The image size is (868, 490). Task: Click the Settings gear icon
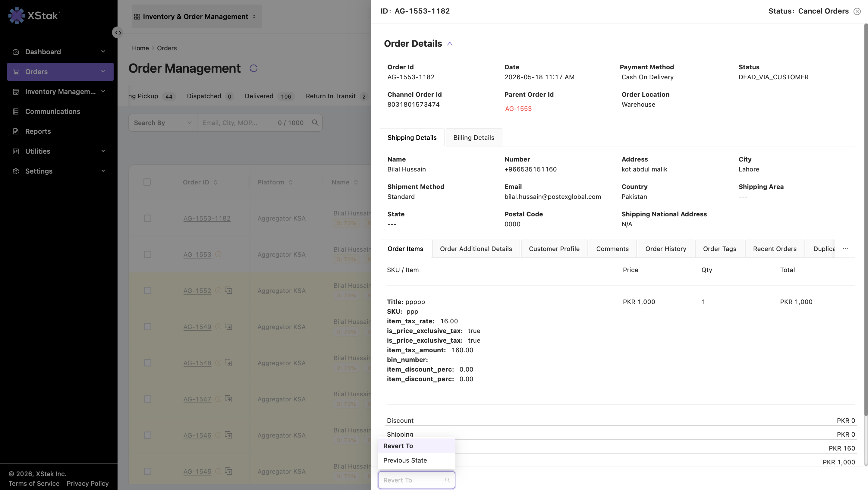pos(16,171)
